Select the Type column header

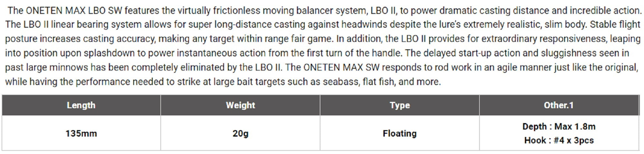click(x=400, y=105)
